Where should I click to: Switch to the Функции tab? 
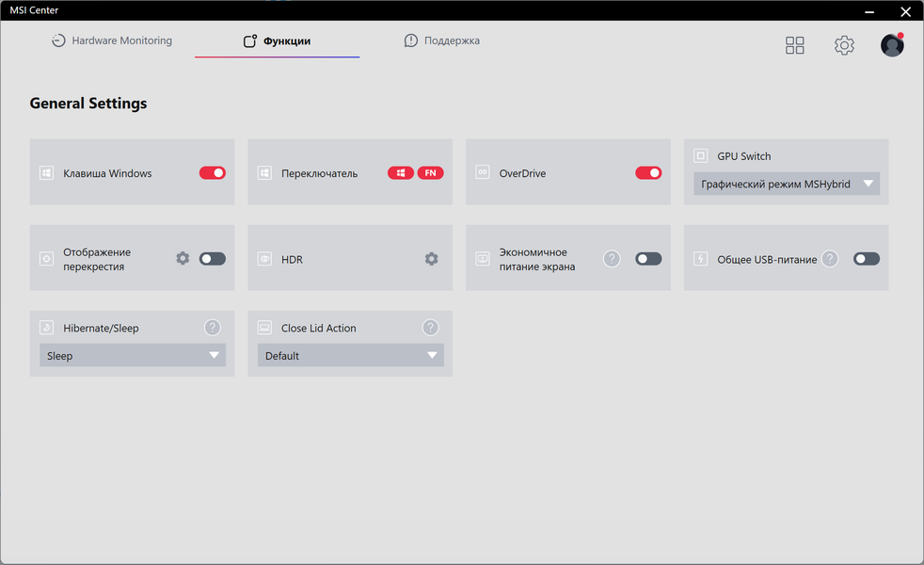(277, 40)
